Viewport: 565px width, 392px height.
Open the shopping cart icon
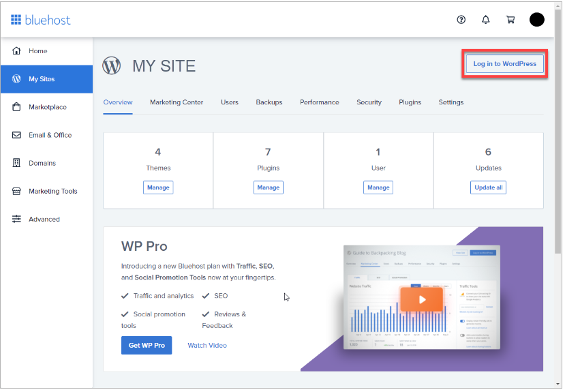point(510,20)
